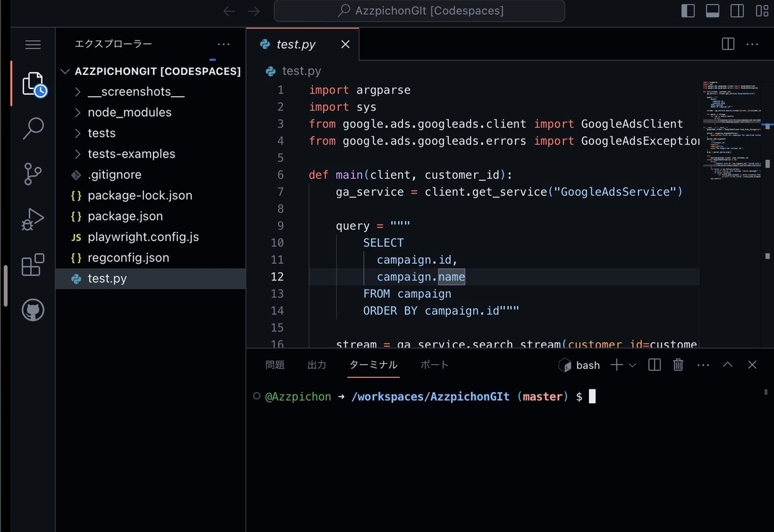
Task: Place cursor on 'import sys' line
Action: point(342,107)
